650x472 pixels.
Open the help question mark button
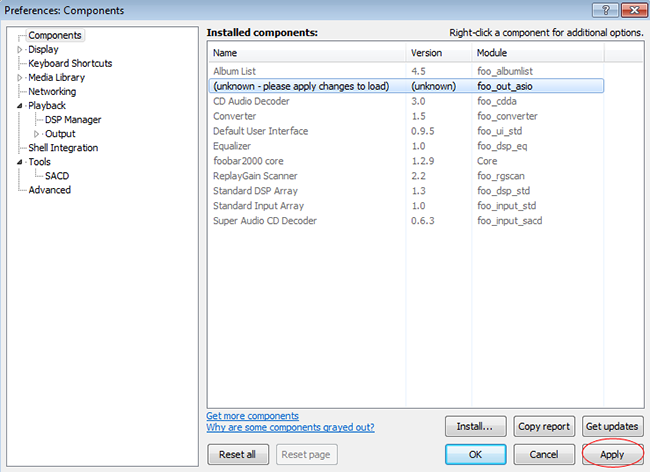click(605, 10)
